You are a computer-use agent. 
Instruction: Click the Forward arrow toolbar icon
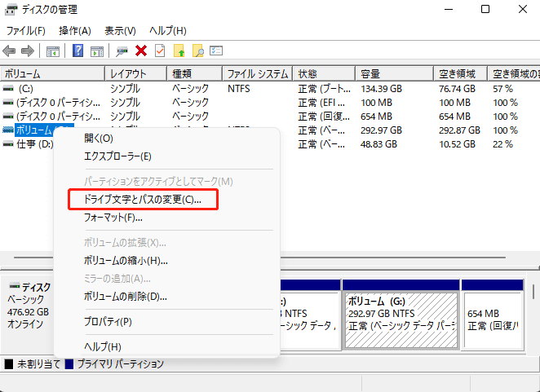click(x=27, y=51)
